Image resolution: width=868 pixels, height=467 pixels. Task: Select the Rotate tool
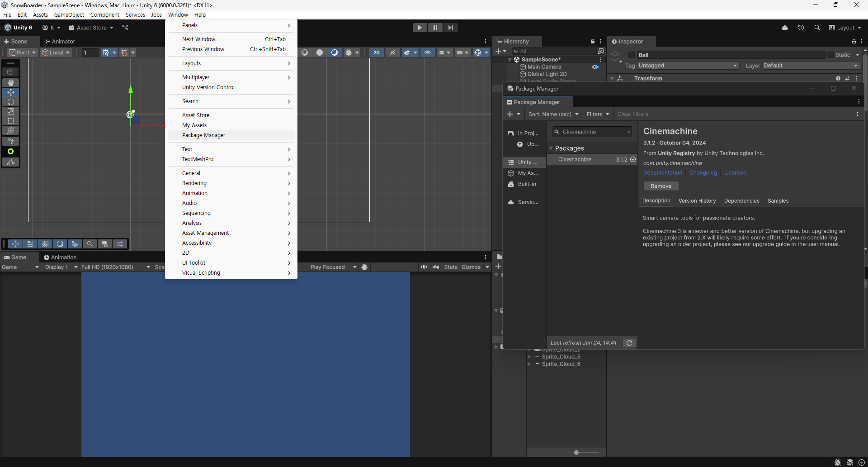(x=10, y=102)
